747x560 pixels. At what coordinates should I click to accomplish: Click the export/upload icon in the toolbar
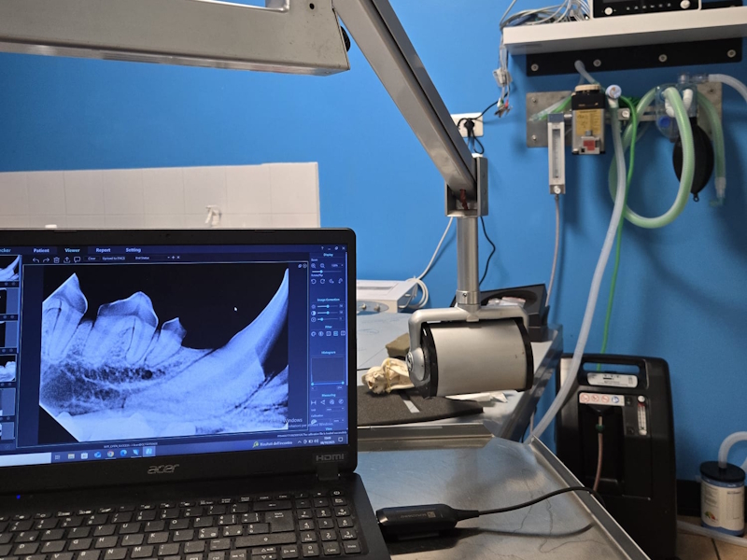[64, 259]
